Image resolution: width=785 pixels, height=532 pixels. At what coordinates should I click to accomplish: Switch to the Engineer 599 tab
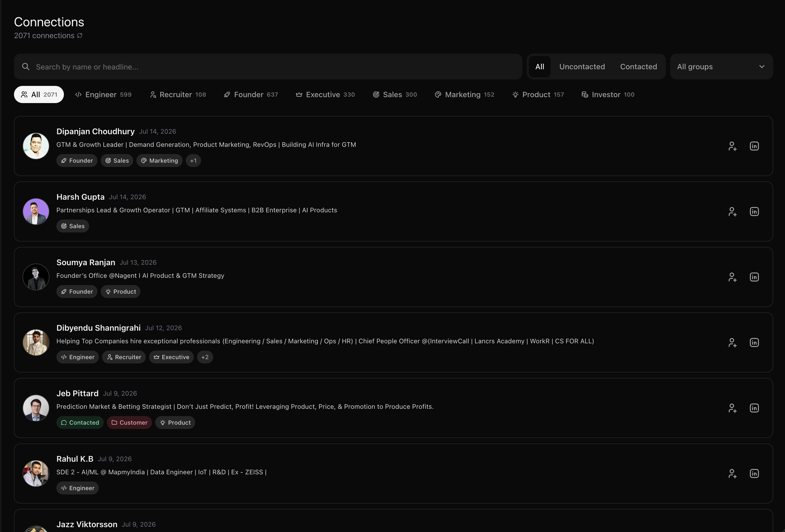[x=103, y=94]
